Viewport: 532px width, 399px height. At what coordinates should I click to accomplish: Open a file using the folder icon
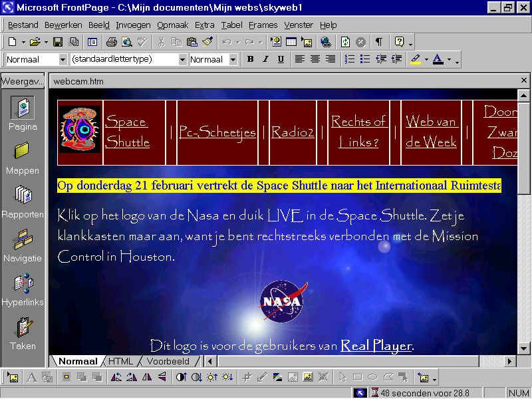(x=35, y=42)
